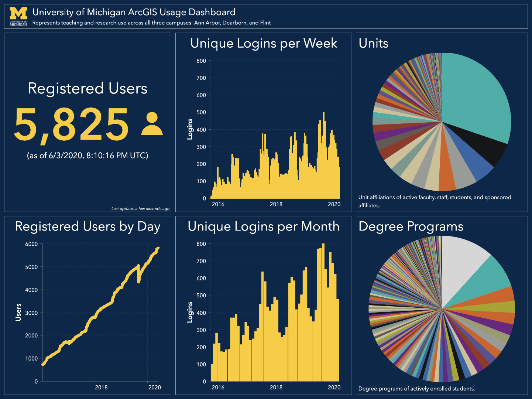Click the tallest bar in Unique Logins per Month
This screenshot has height=399, width=532.
[x=323, y=313]
